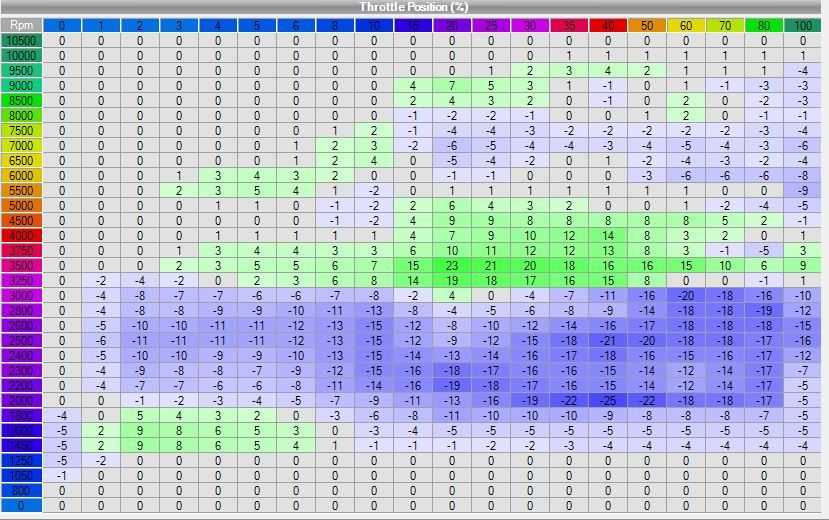Click the 1250 Rpm row header
The image size is (829, 520).
[x=21, y=460]
